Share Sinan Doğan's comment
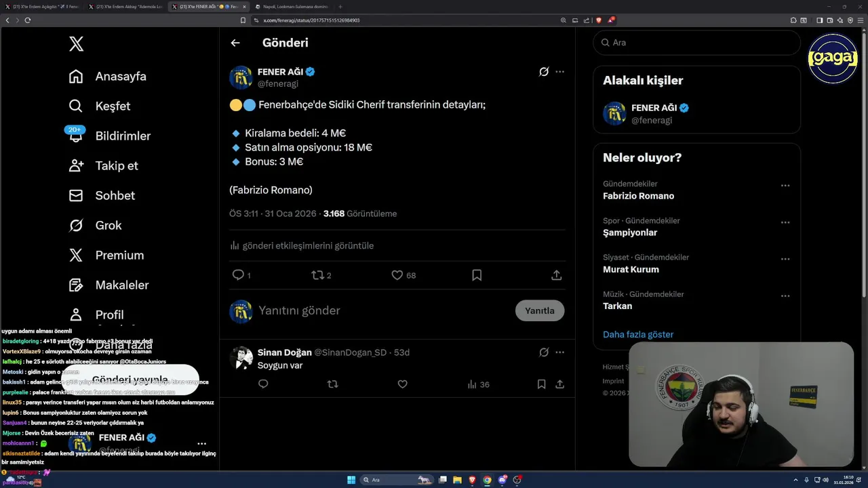 (559, 384)
